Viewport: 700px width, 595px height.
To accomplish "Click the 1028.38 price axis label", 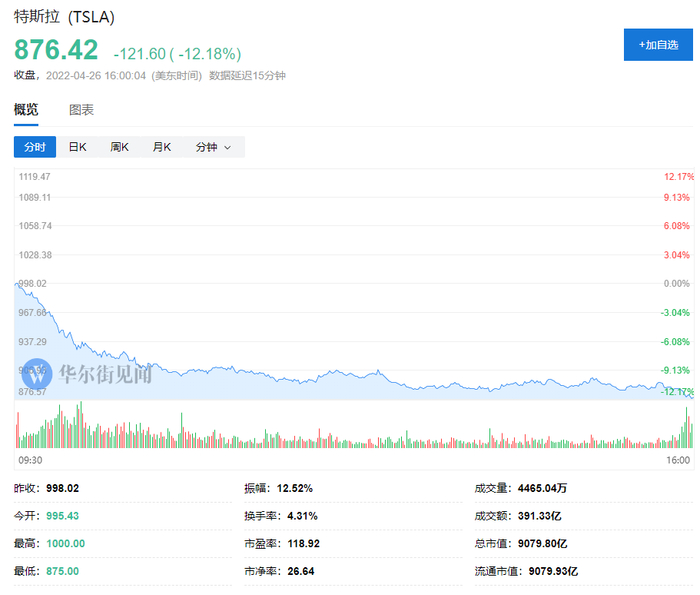I will [x=35, y=255].
